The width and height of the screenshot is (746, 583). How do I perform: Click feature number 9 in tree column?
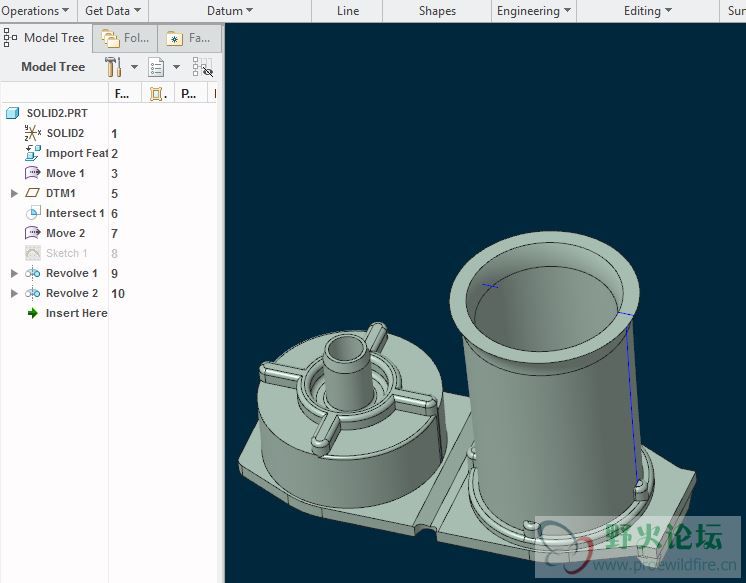coord(115,274)
